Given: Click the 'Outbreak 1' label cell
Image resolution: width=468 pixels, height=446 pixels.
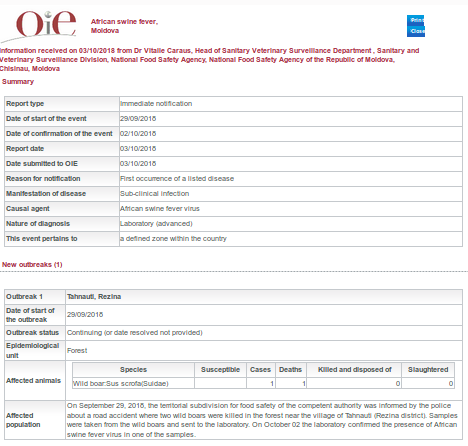Looking at the screenshot, I should point(35,297).
